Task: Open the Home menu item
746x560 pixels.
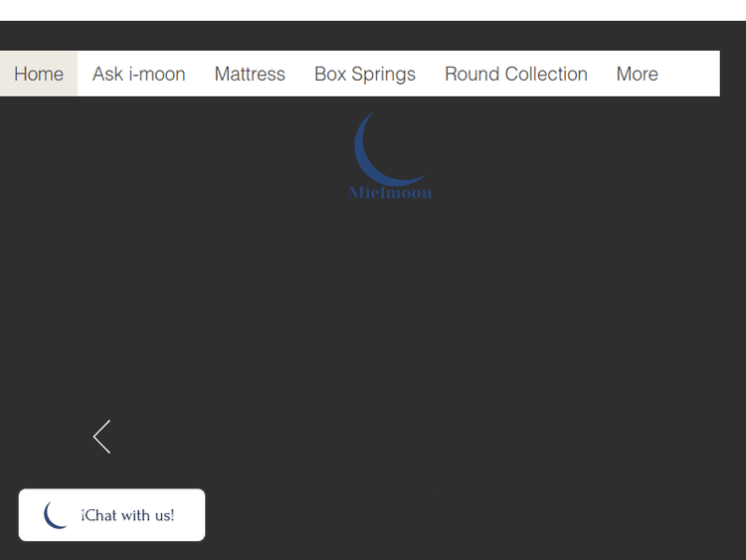Action: 39,75
